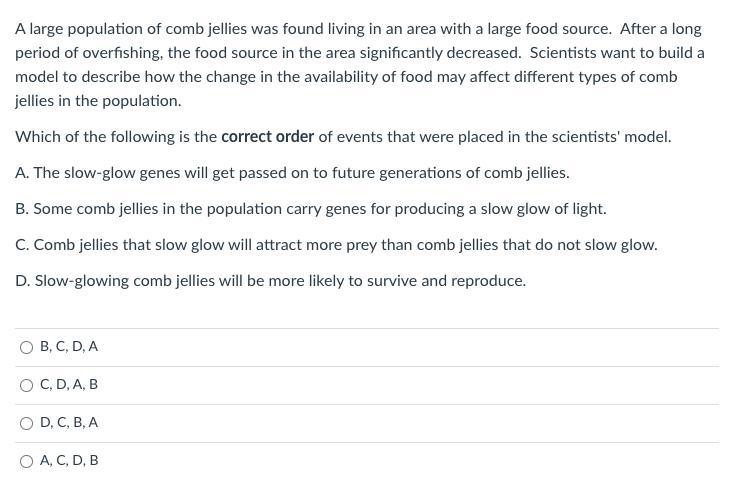Click statement A about slow-glow genes passed on

[x=292, y=173]
